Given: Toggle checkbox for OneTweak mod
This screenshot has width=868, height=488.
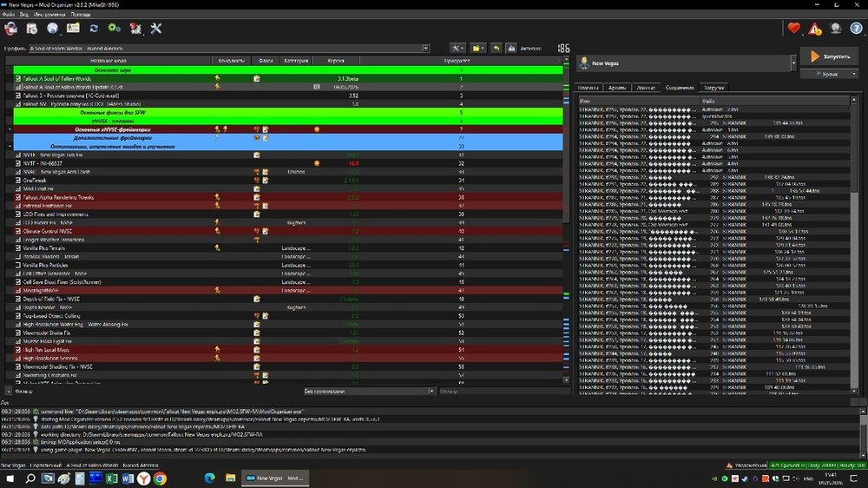Looking at the screenshot, I should click(17, 180).
